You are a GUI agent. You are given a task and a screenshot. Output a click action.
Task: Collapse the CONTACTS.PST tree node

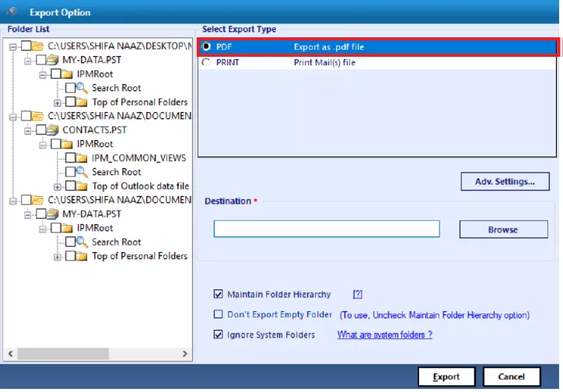[29, 130]
